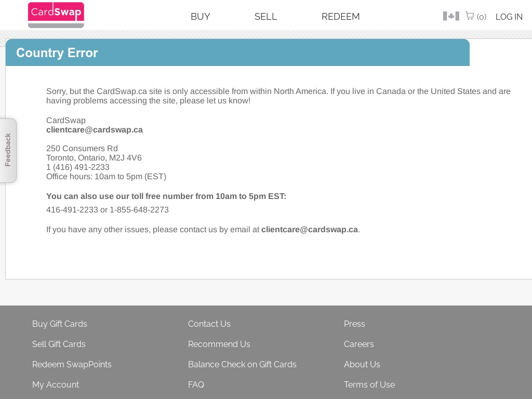
Task: Open the SELL menu
Action: [x=265, y=17]
